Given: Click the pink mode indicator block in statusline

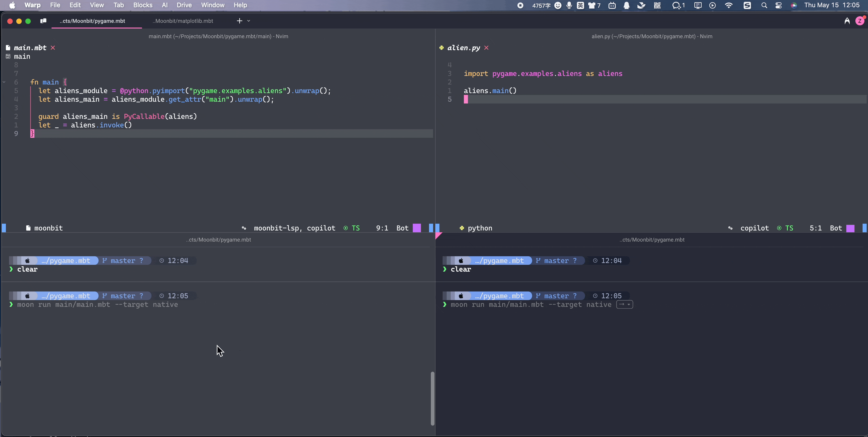Looking at the screenshot, I should 417,228.
